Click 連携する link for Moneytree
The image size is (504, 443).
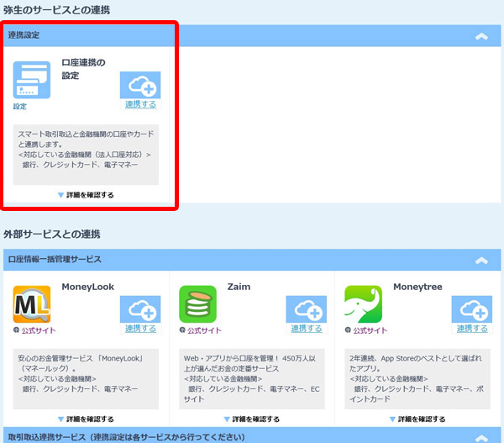pyautogui.click(x=472, y=329)
